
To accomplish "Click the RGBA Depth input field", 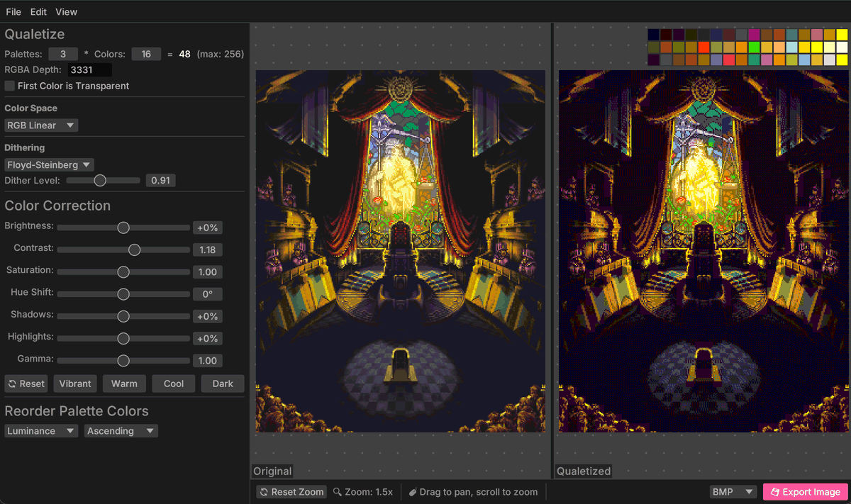I will pos(89,69).
